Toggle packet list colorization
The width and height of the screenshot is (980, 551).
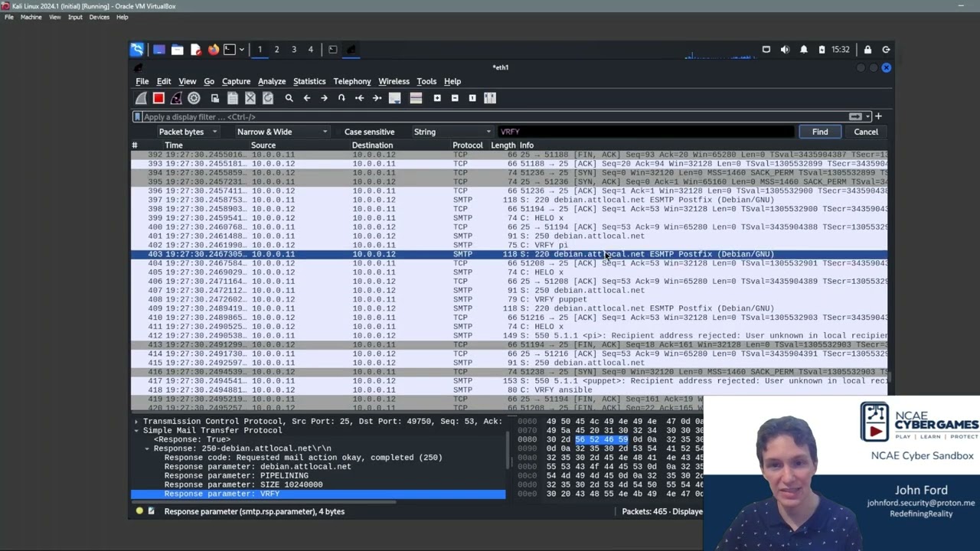[416, 98]
